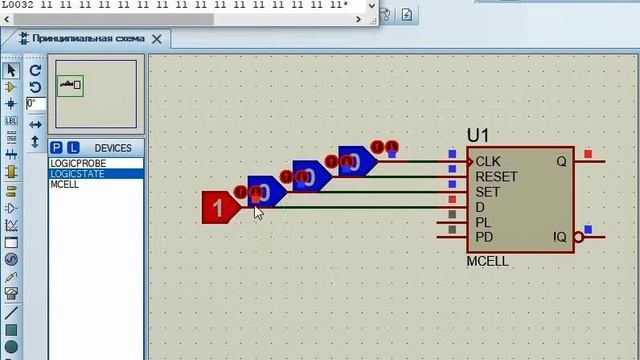The width and height of the screenshot is (640, 360).
Task: Select LOGICPROBE in the devices list
Action: click(x=96, y=163)
